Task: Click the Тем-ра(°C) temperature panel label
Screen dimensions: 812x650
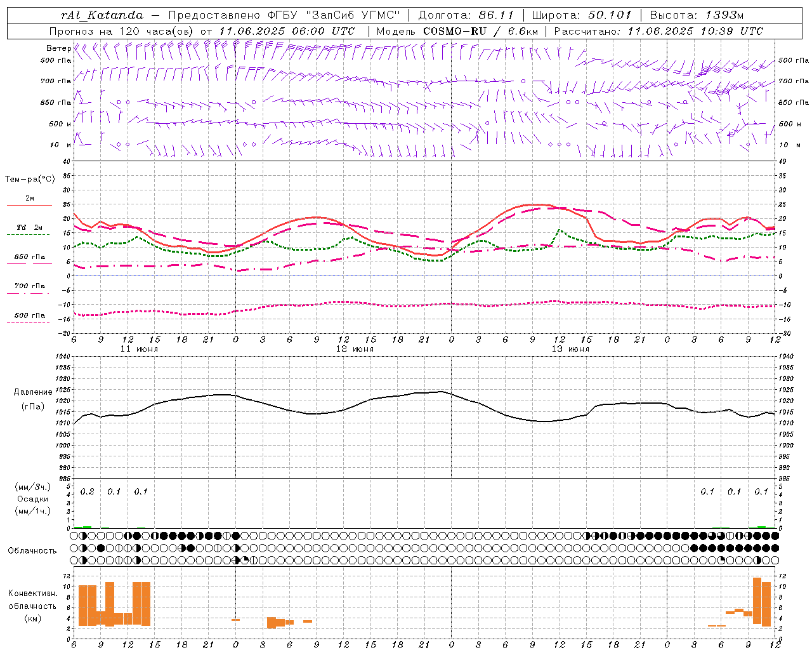Action: point(30,180)
